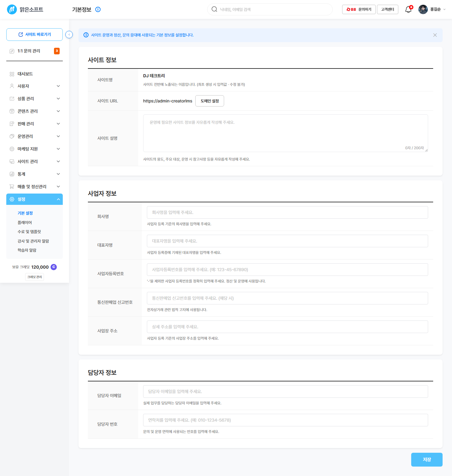Expand the 통계 chevron
The height and width of the screenshot is (476, 452).
click(58, 174)
